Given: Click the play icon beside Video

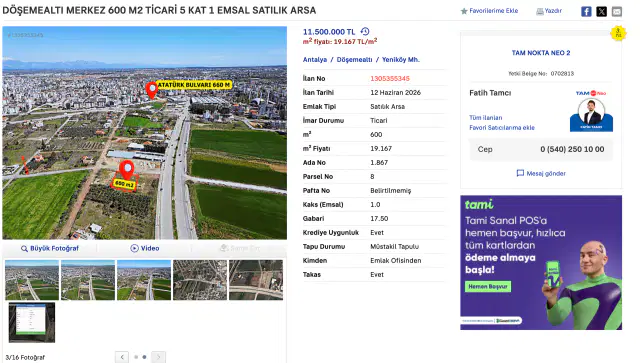Looking at the screenshot, I should (x=134, y=248).
